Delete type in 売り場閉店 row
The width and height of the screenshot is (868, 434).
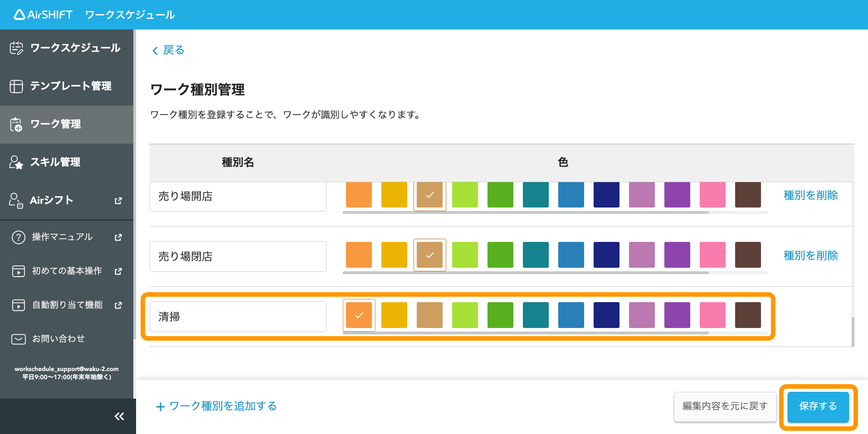click(811, 256)
